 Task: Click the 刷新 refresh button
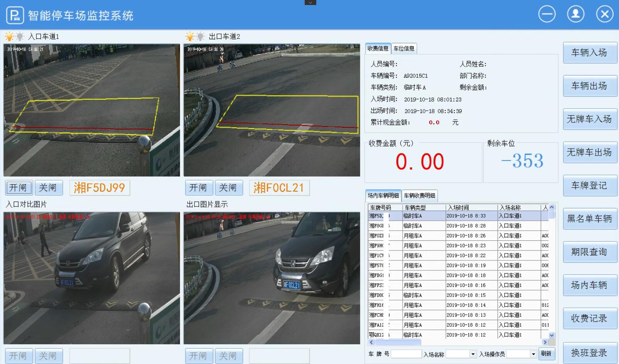(x=546, y=354)
